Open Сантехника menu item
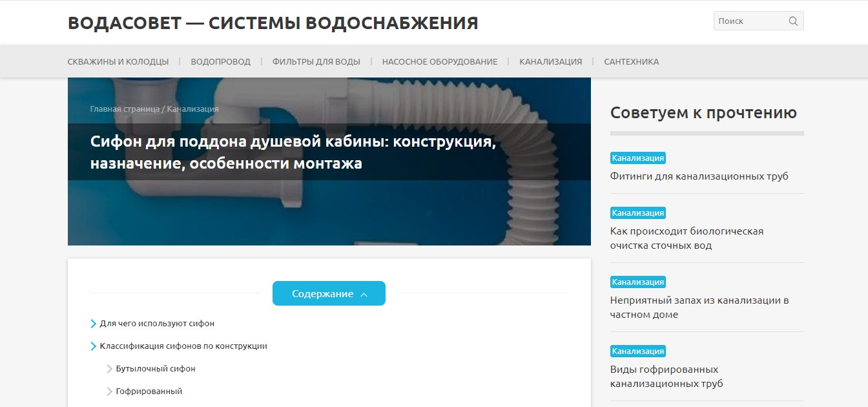This screenshot has height=407, width=868. (x=631, y=61)
